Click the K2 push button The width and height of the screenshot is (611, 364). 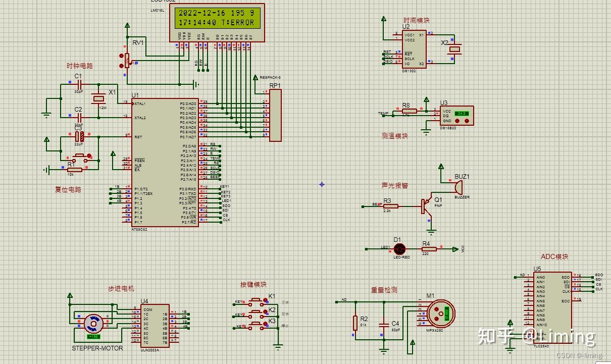point(257,314)
